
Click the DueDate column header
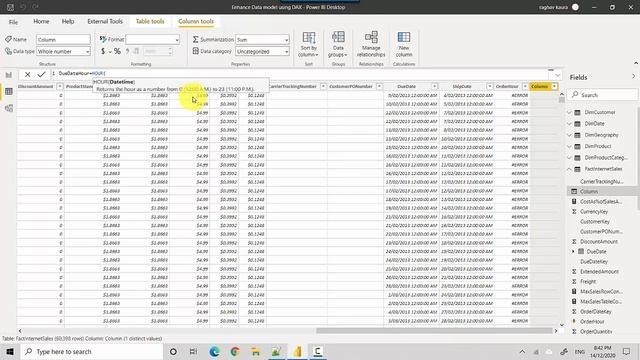pyautogui.click(x=407, y=86)
